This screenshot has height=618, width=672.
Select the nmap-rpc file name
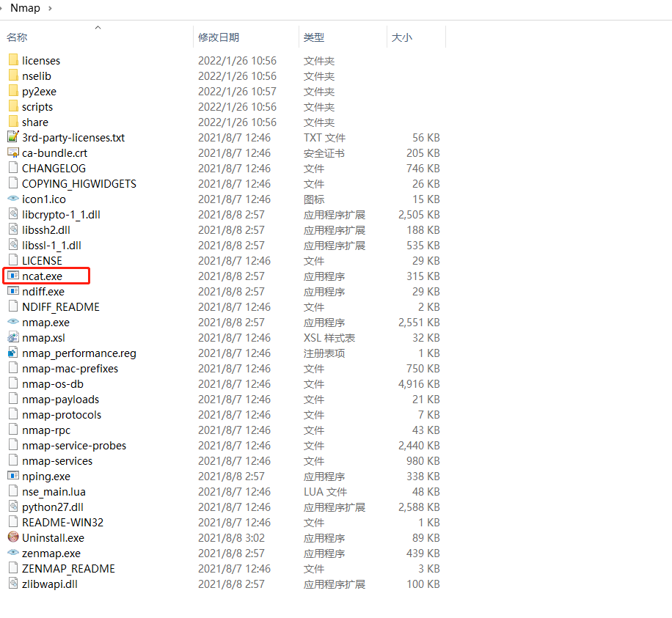tap(46, 430)
